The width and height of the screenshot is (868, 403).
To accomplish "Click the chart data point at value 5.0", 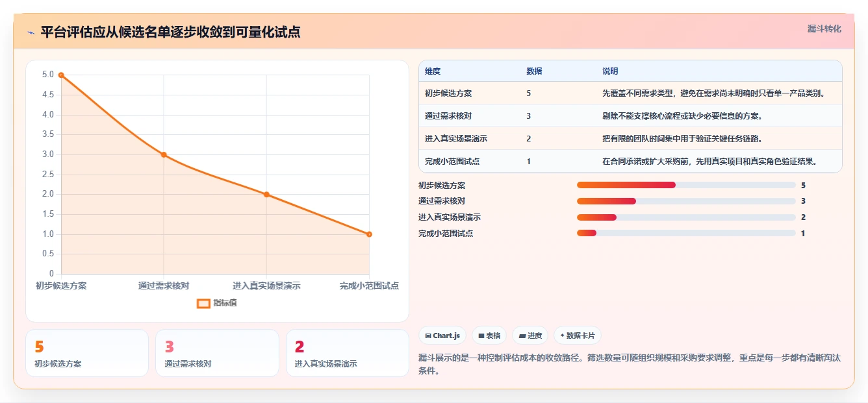I will click(61, 75).
